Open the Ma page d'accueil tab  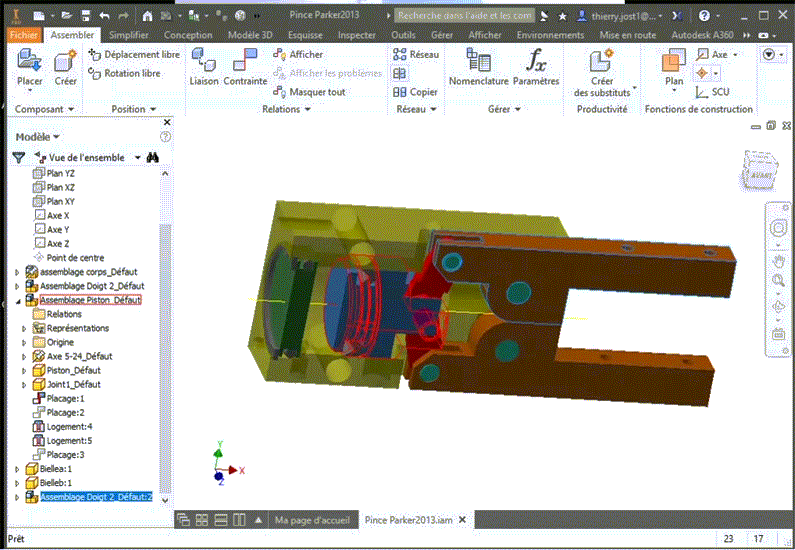[x=312, y=520]
